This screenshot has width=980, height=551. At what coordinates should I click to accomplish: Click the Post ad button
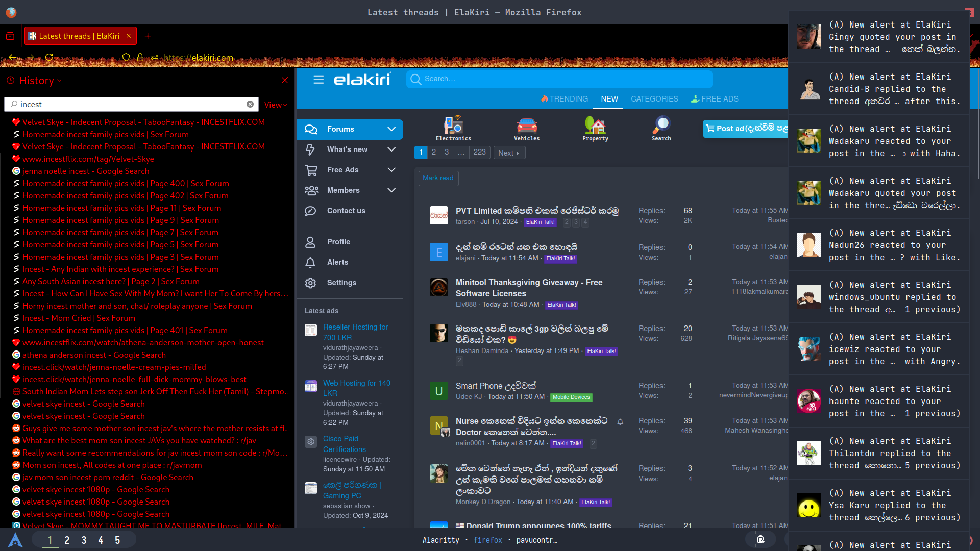(746, 129)
